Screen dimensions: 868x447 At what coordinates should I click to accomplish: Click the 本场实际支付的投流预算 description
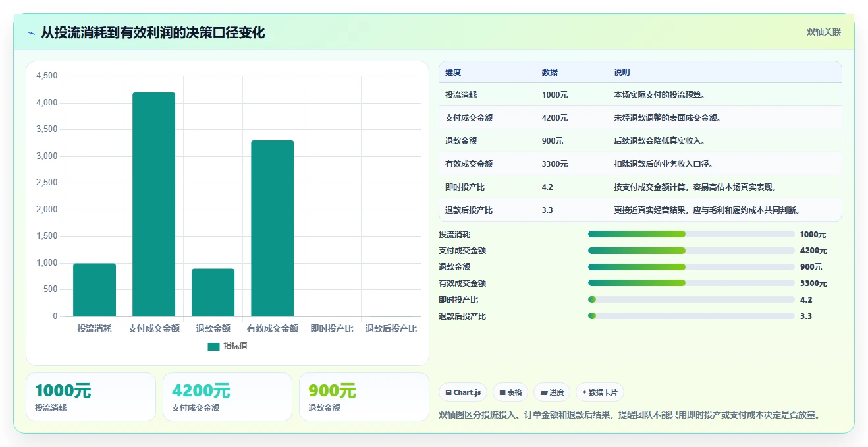point(661,95)
